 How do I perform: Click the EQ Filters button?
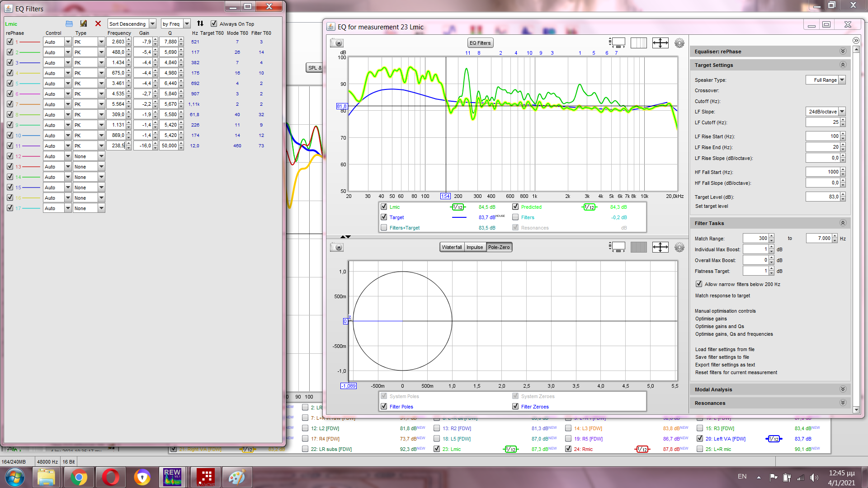tap(480, 43)
